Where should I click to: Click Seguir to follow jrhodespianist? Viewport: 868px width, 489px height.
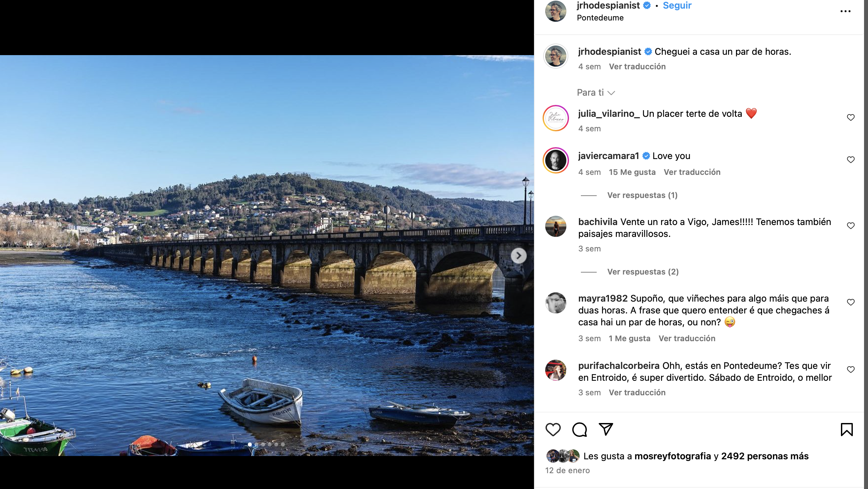pos(677,5)
